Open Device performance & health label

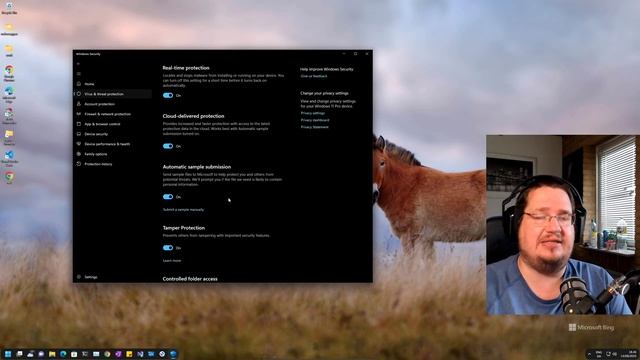107,144
